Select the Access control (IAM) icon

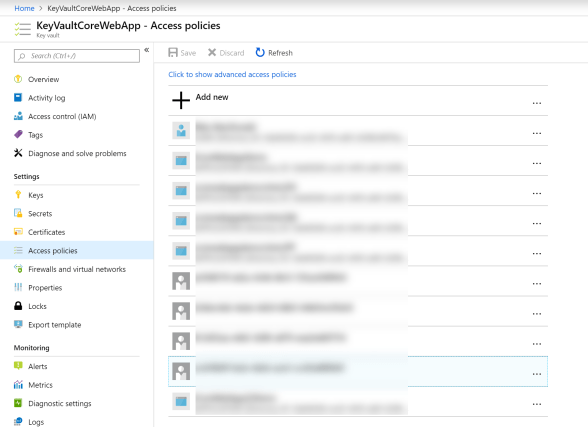[18, 116]
